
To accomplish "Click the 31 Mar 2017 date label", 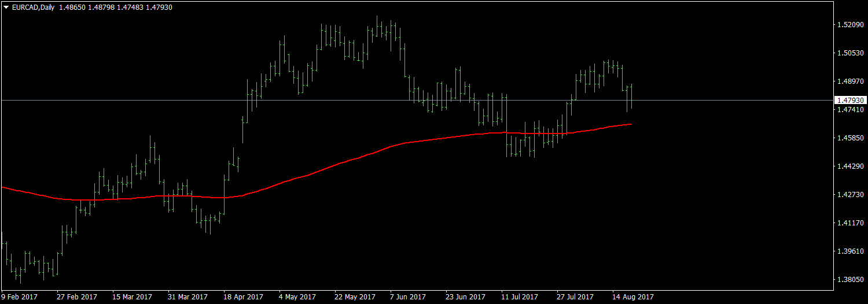I will click(x=188, y=297).
